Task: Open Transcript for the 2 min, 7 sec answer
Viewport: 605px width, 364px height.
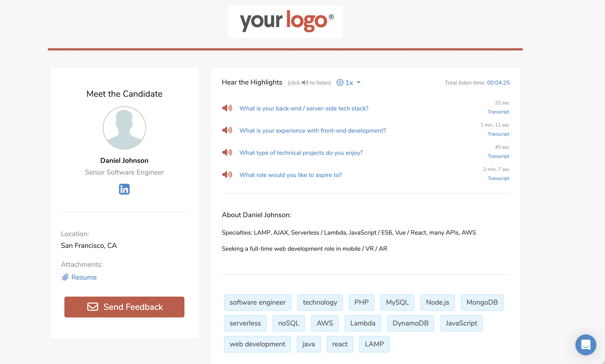Action: pos(498,178)
